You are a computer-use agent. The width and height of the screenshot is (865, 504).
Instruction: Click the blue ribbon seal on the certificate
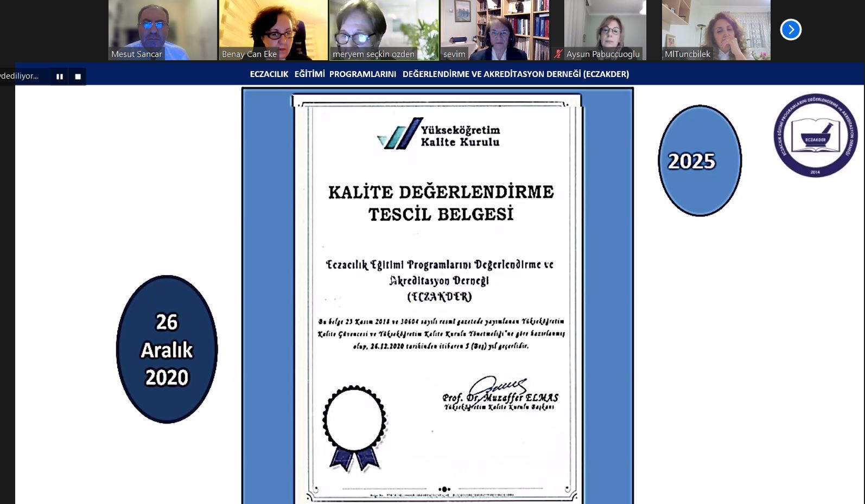tap(354, 428)
